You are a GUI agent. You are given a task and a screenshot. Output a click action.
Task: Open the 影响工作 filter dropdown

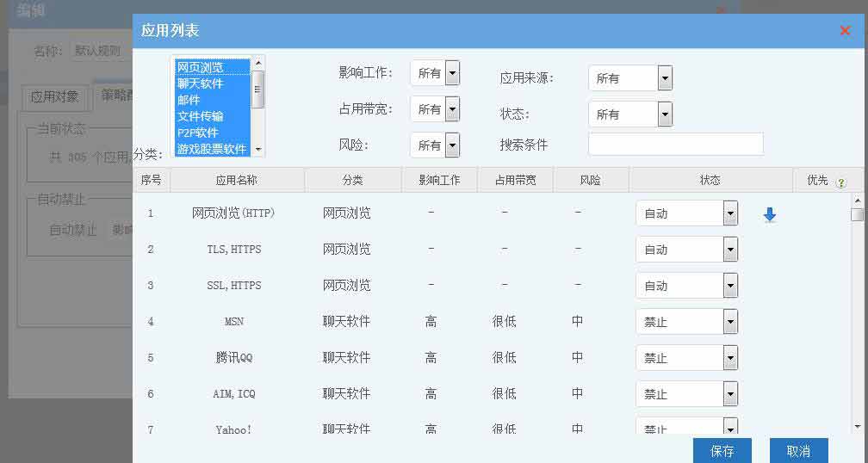click(452, 73)
